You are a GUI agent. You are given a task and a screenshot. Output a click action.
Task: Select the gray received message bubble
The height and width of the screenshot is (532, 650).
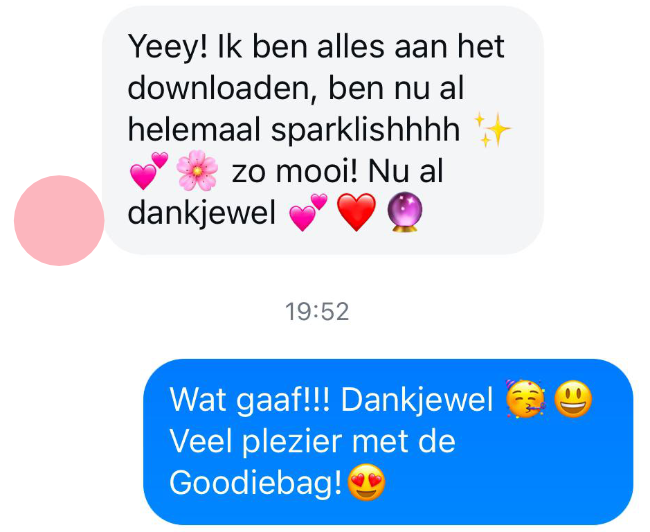coord(323,130)
